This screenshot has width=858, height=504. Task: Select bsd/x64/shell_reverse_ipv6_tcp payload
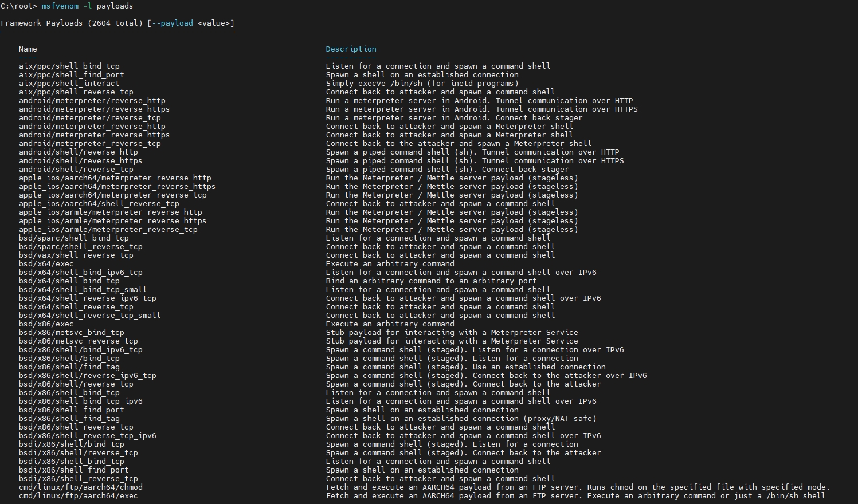coord(88,298)
